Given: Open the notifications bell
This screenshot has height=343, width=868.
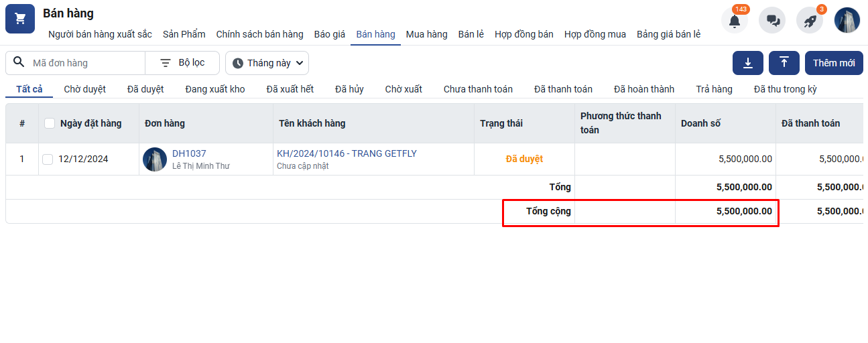Looking at the screenshot, I should (x=735, y=21).
